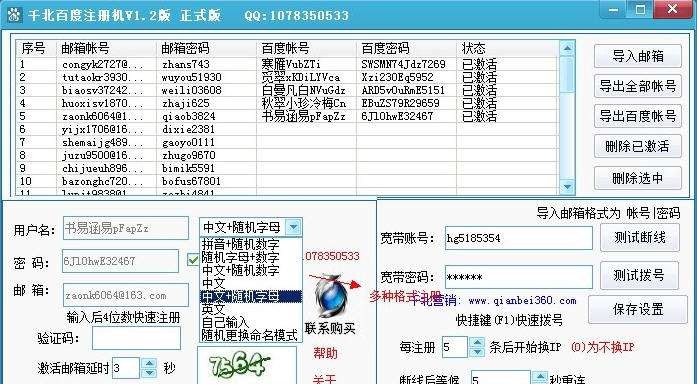
Task: Click the 用户名 input field
Action: 126,228
